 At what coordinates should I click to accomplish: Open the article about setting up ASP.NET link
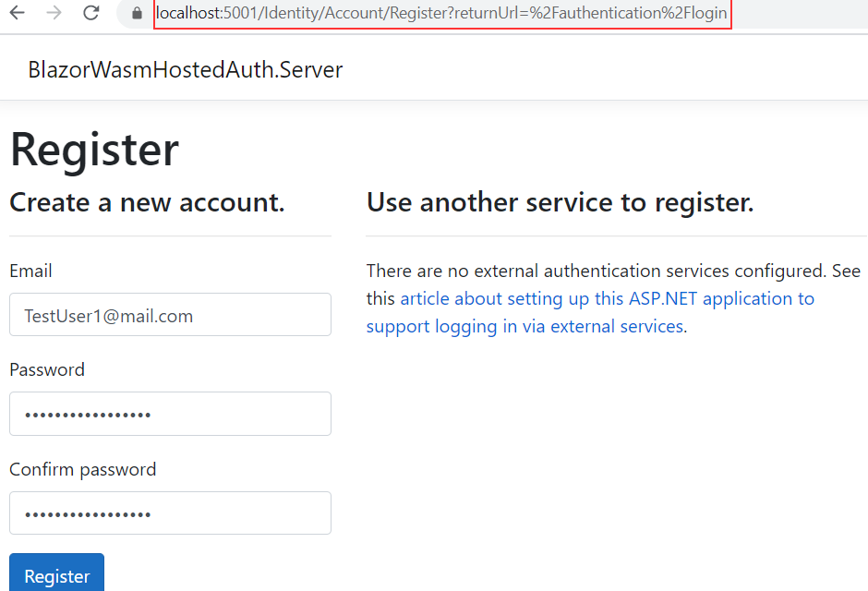607,298
